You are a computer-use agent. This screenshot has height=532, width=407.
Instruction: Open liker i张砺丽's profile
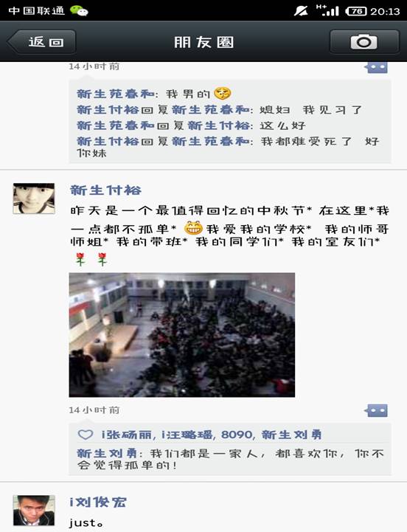[x=128, y=435]
